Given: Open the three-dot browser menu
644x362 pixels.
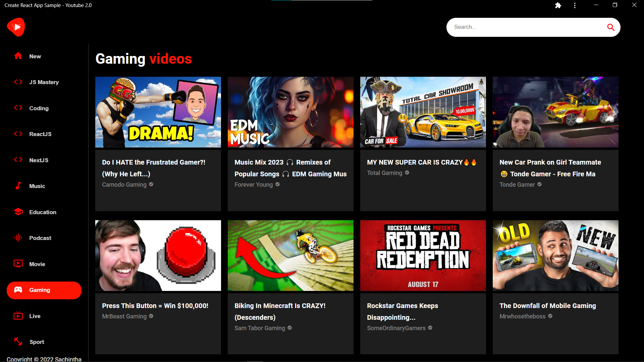Looking at the screenshot, I should tap(575, 5).
